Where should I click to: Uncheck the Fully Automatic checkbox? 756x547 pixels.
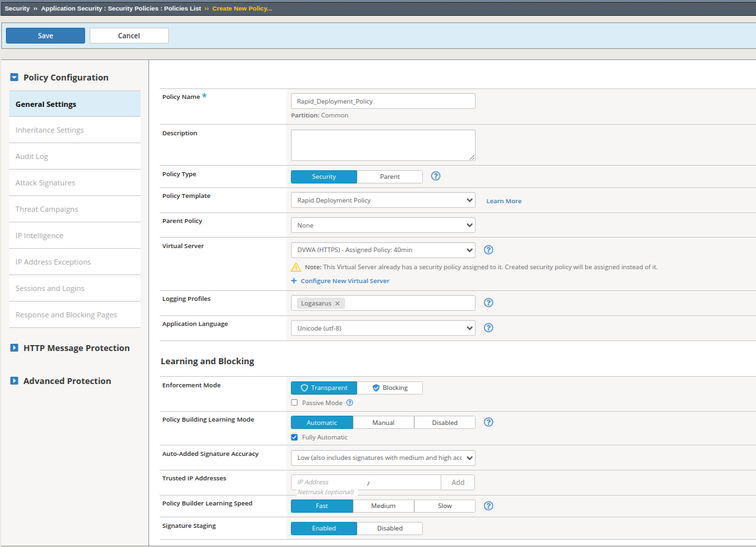coord(294,437)
